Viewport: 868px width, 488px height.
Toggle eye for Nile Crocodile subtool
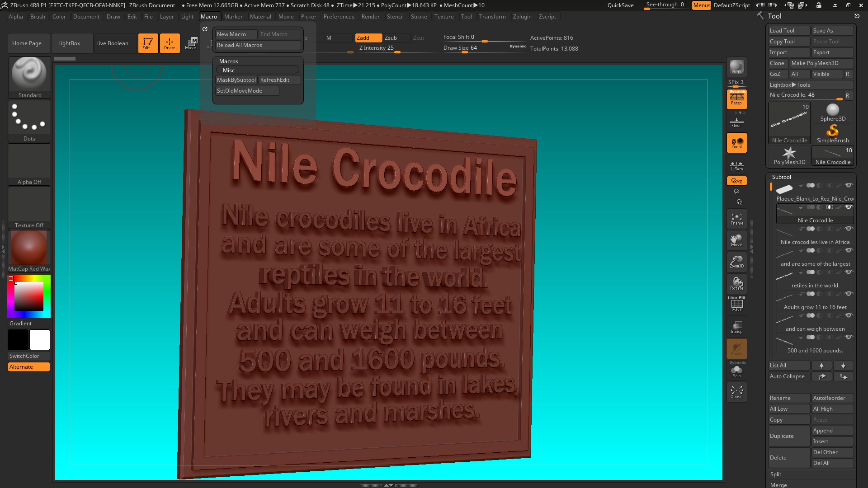[x=849, y=207]
